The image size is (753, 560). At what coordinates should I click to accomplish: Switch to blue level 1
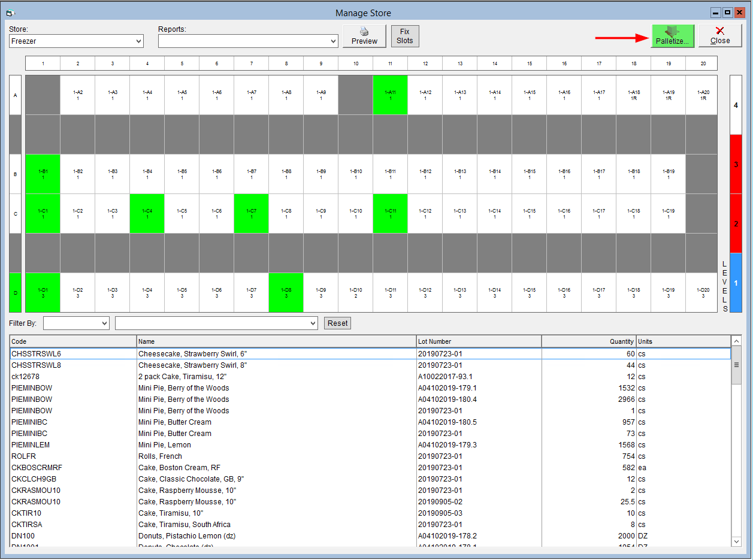(736, 283)
